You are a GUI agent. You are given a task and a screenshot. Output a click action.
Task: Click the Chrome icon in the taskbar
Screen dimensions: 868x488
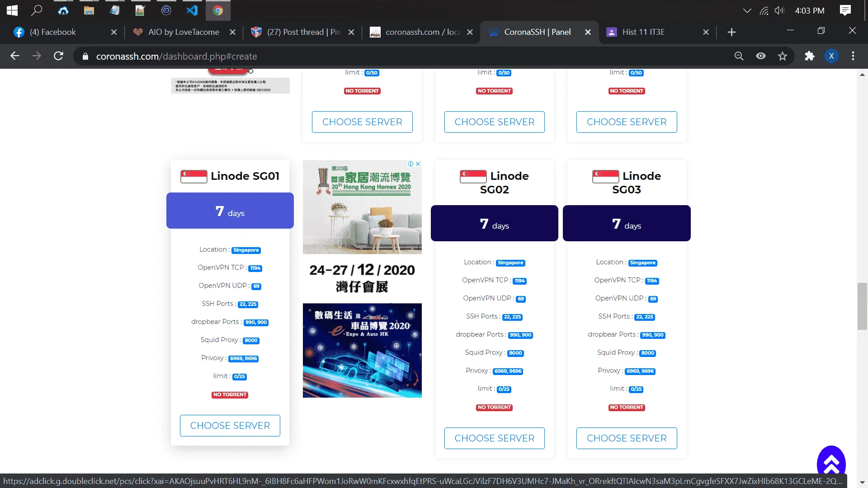218,10
